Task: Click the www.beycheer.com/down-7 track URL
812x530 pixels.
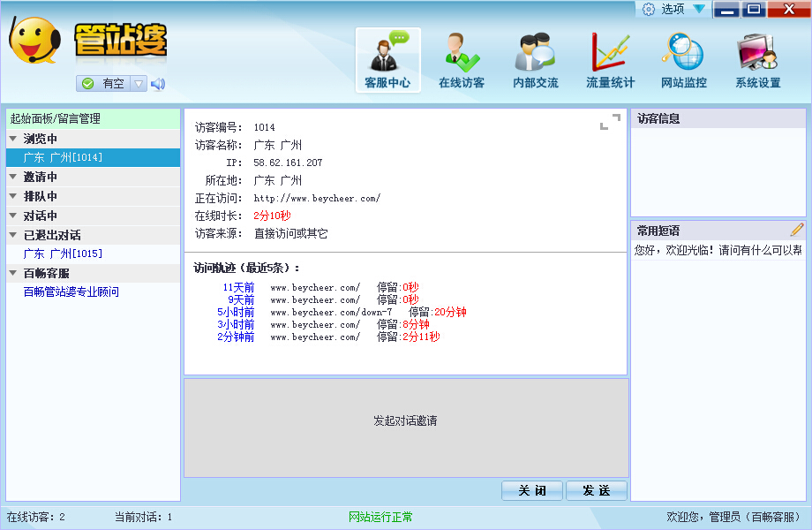Action: (x=331, y=313)
